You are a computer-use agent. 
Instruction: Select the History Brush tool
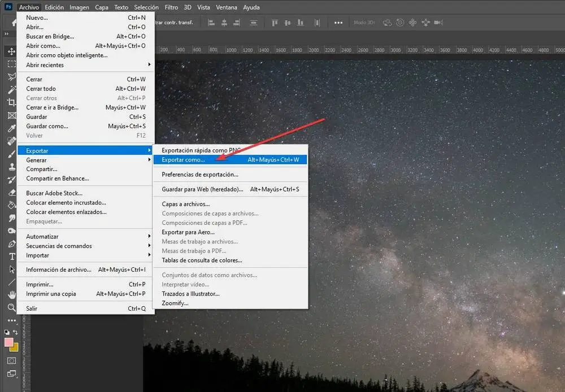point(11,180)
